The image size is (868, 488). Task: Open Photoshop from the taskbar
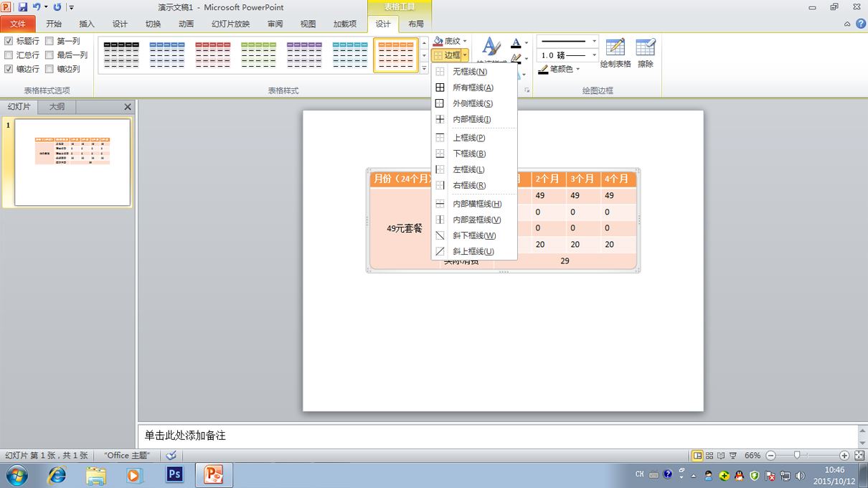174,475
